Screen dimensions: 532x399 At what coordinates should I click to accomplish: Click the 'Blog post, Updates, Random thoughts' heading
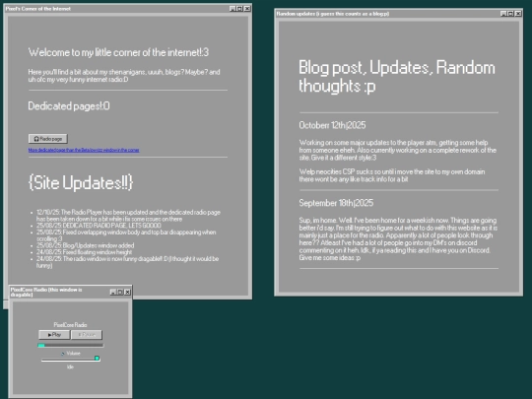coord(397,76)
